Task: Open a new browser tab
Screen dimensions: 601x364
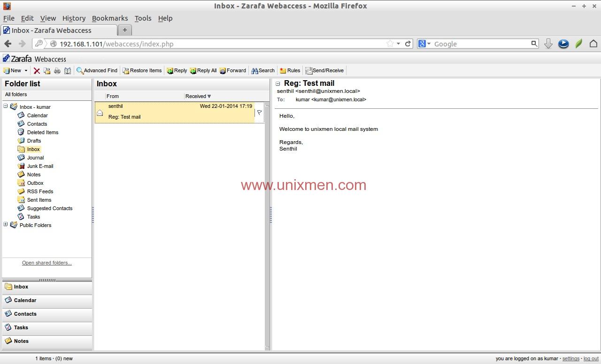Action: pos(124,30)
